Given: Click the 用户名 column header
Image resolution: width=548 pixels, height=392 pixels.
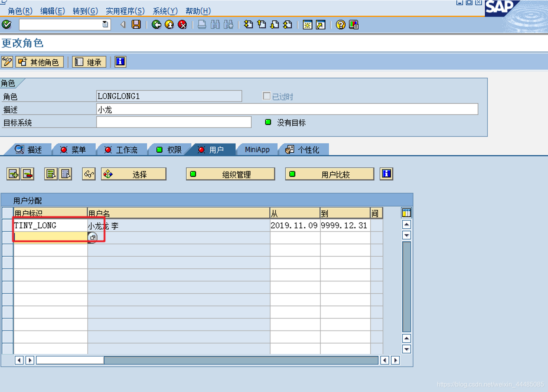Looking at the screenshot, I should [178, 213].
